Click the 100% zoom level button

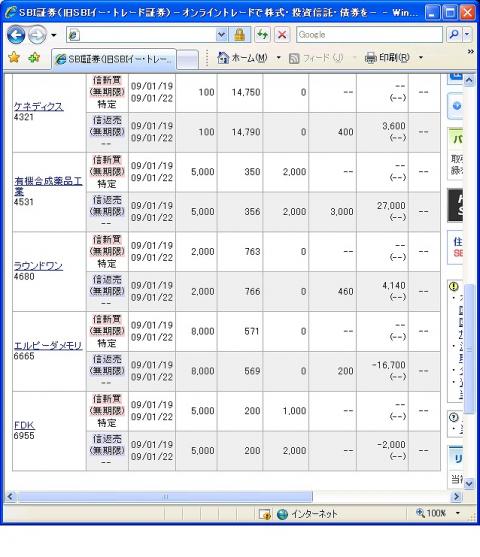click(x=431, y=513)
